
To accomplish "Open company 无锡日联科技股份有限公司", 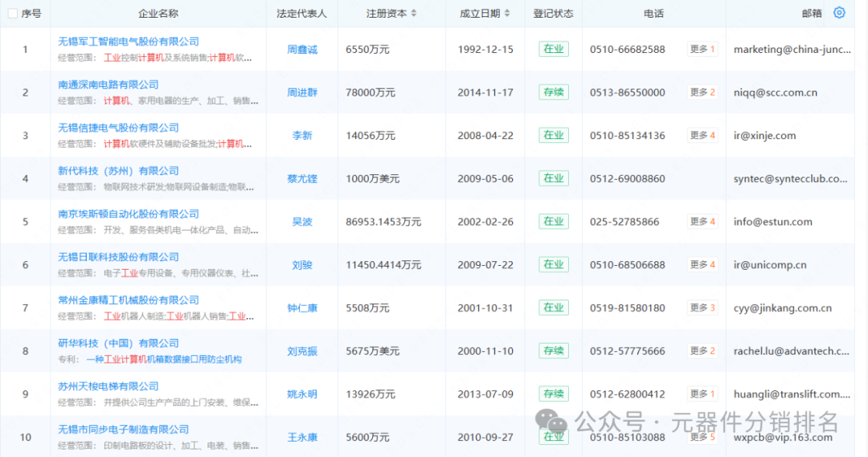I will click(118, 257).
